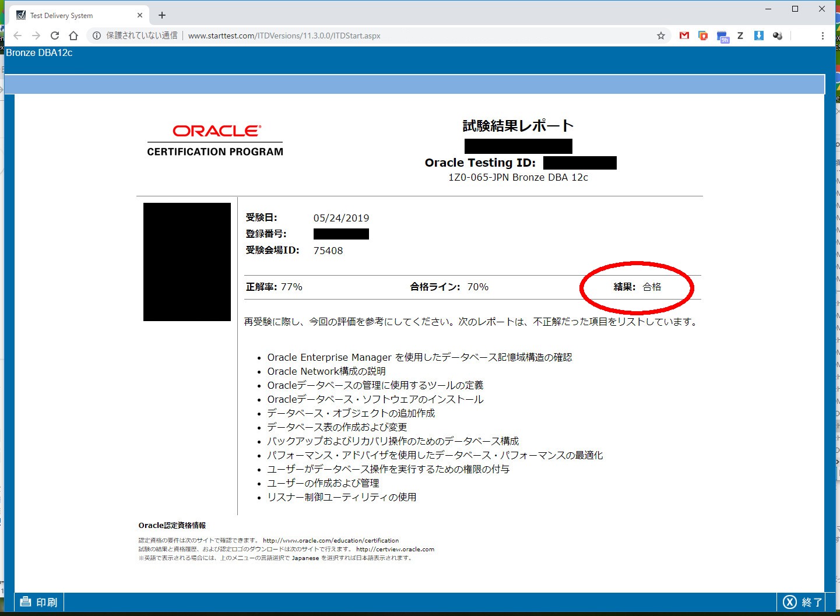This screenshot has height=616, width=840.
Task: Click the Oracle Network構成の説明 item
Action: [326, 371]
